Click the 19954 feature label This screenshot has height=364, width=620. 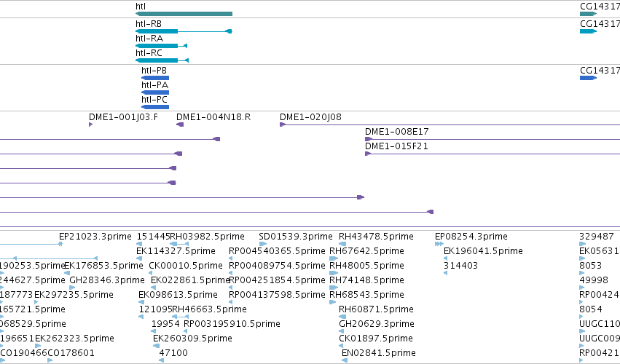[165, 324]
